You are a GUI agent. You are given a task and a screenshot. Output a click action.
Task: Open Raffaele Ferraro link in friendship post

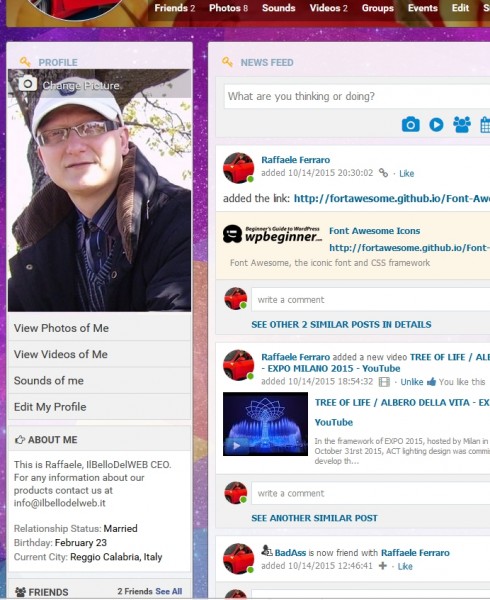(415, 553)
